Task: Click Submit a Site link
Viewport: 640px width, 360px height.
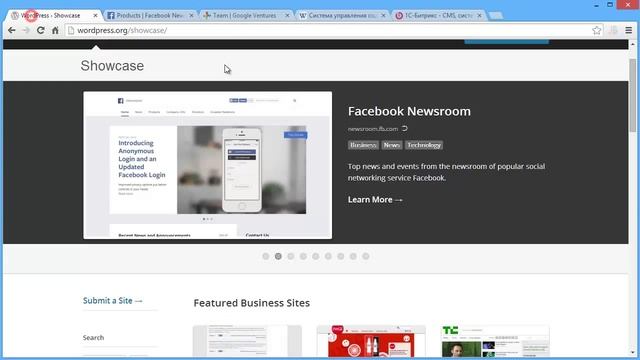Action: coord(113,301)
